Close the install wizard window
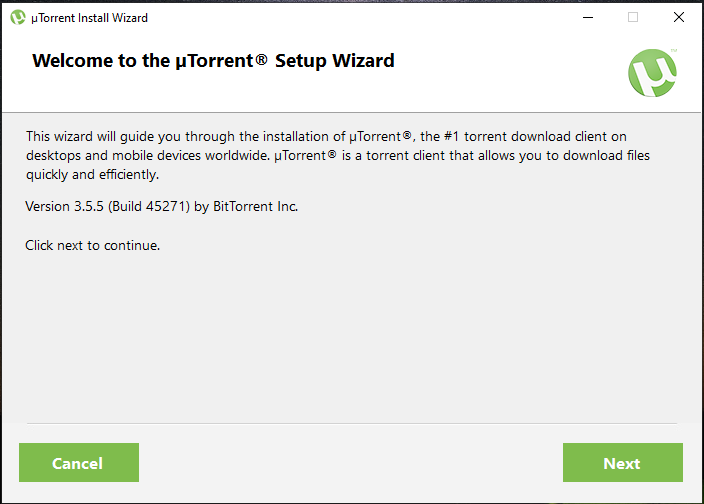 click(679, 17)
